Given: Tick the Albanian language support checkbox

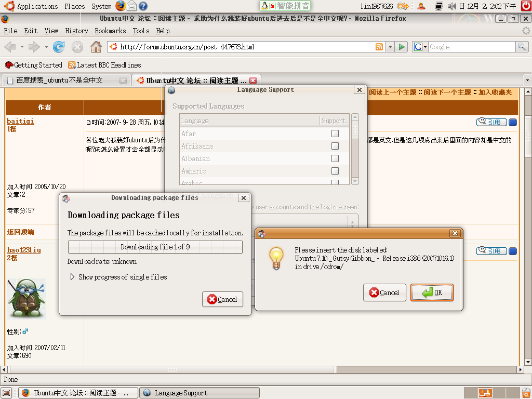Looking at the screenshot, I should (x=335, y=158).
